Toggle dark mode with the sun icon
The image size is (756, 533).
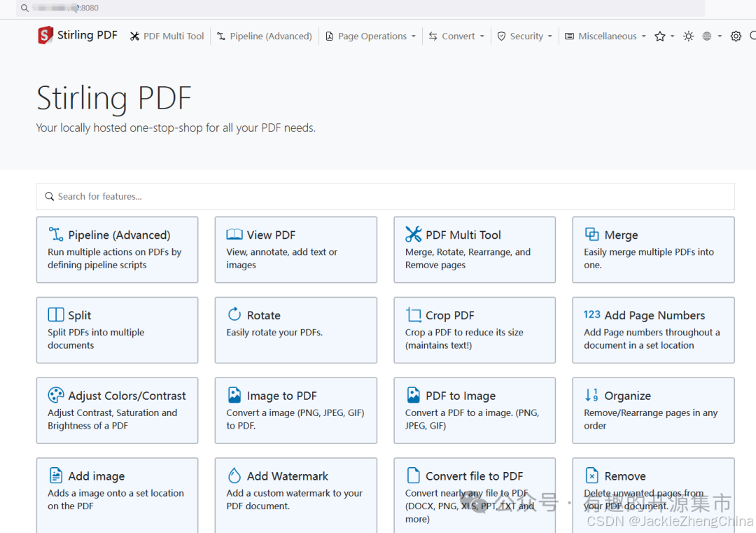point(688,36)
